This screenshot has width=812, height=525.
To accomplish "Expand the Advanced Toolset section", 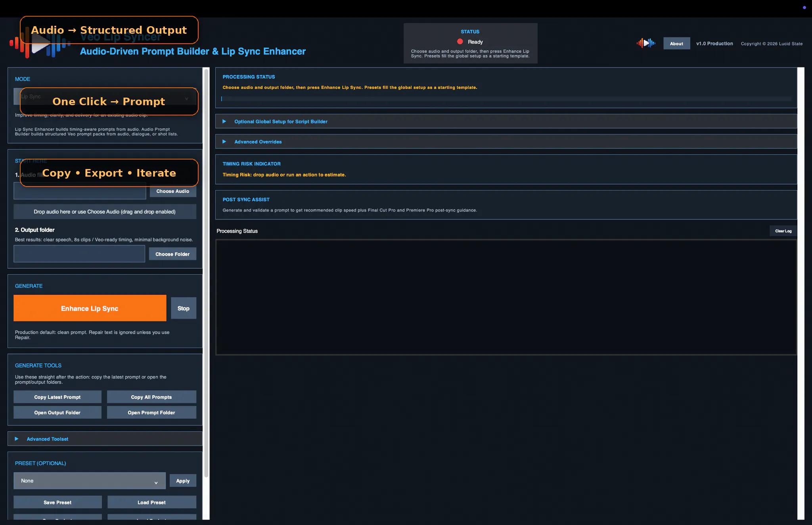I will coord(105,439).
